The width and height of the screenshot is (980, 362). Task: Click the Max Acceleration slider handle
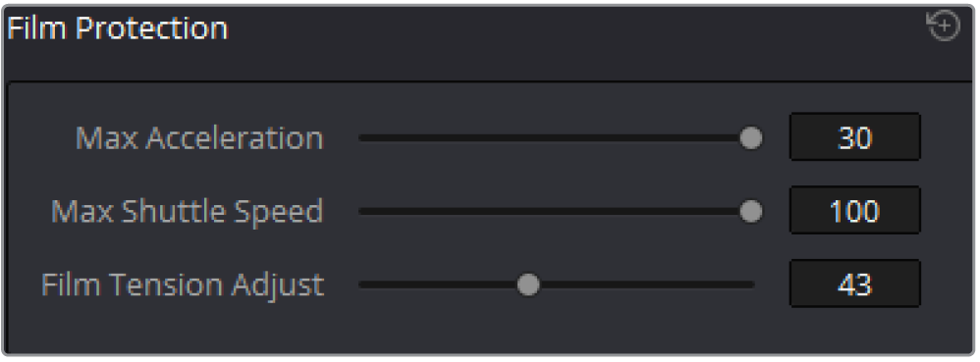pos(750,138)
